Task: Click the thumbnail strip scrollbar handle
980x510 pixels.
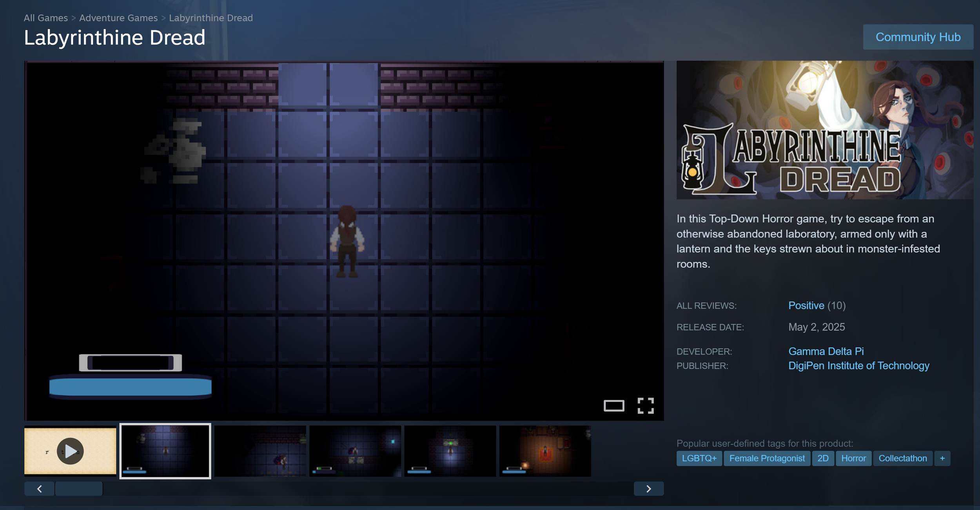Action: tap(79, 489)
